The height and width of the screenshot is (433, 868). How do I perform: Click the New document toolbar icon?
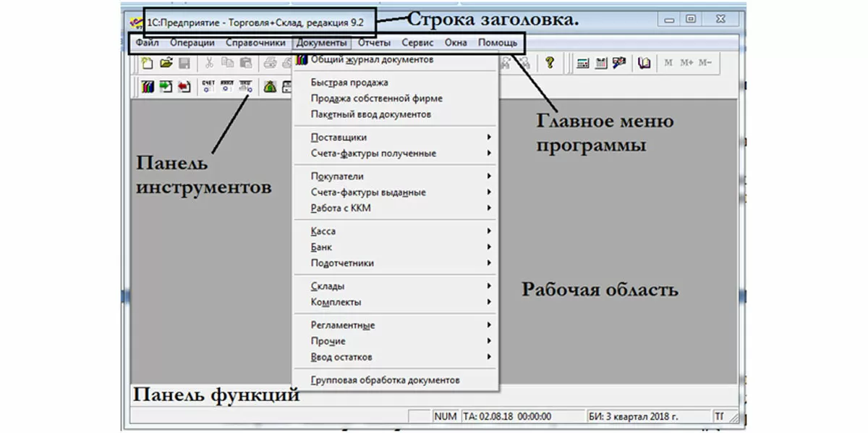[148, 63]
